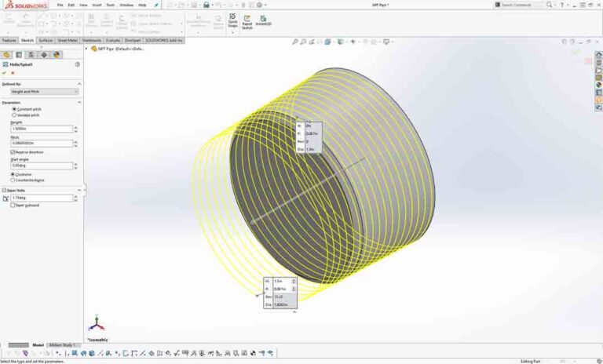The image size is (603, 364).
Task: Select the Variable pitch radio button
Action: tap(13, 115)
